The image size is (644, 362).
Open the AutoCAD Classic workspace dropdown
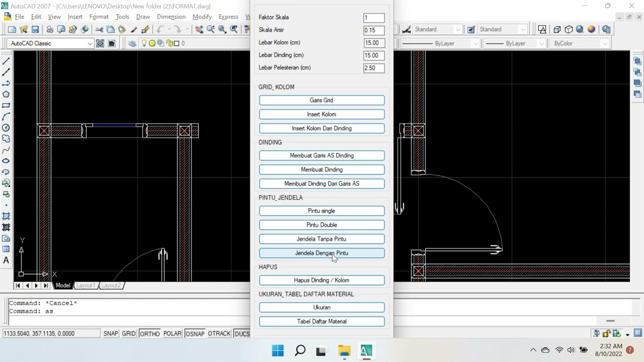pos(90,44)
